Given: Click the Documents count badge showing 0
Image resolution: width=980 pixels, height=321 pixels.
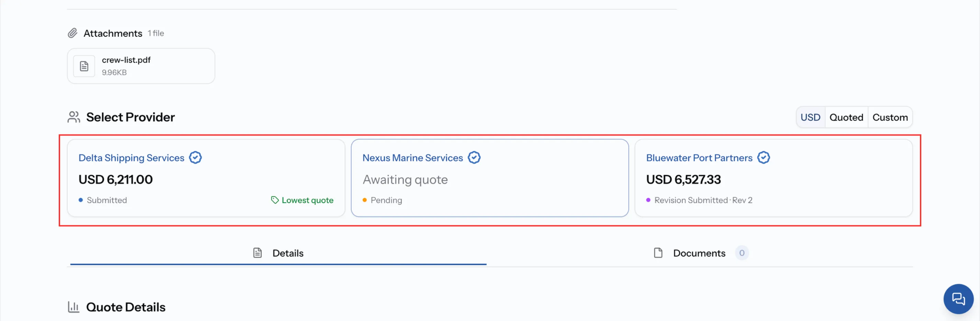Looking at the screenshot, I should (x=741, y=253).
